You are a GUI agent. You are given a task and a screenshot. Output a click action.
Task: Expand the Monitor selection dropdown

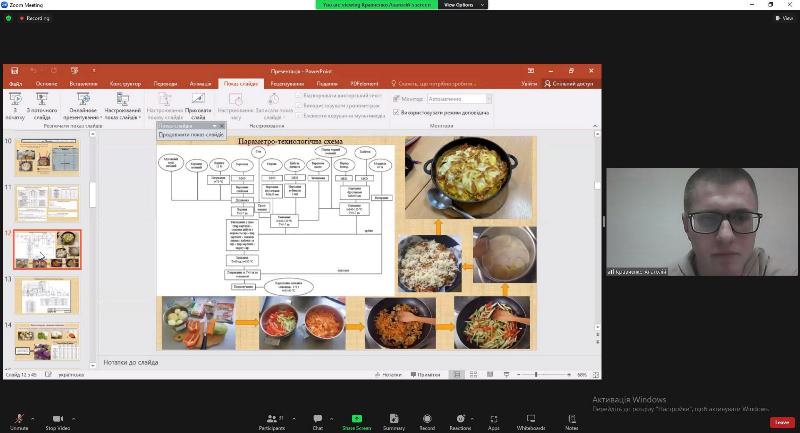point(487,99)
